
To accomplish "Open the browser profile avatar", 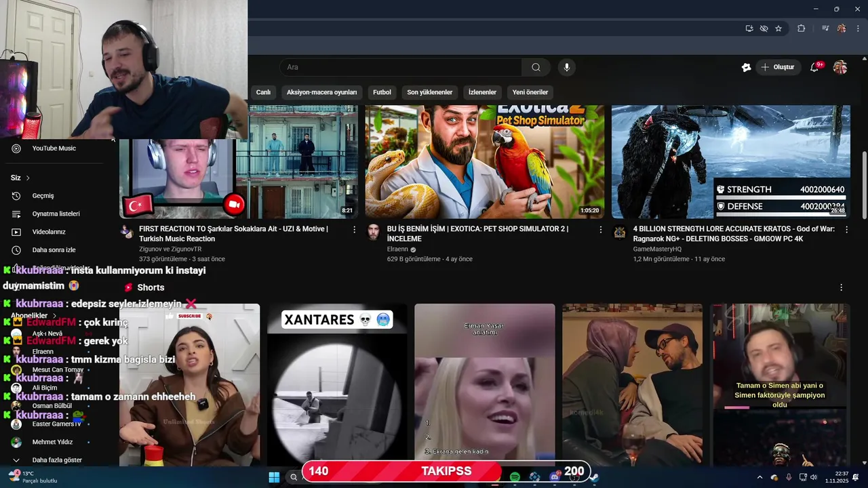I will pyautogui.click(x=842, y=28).
